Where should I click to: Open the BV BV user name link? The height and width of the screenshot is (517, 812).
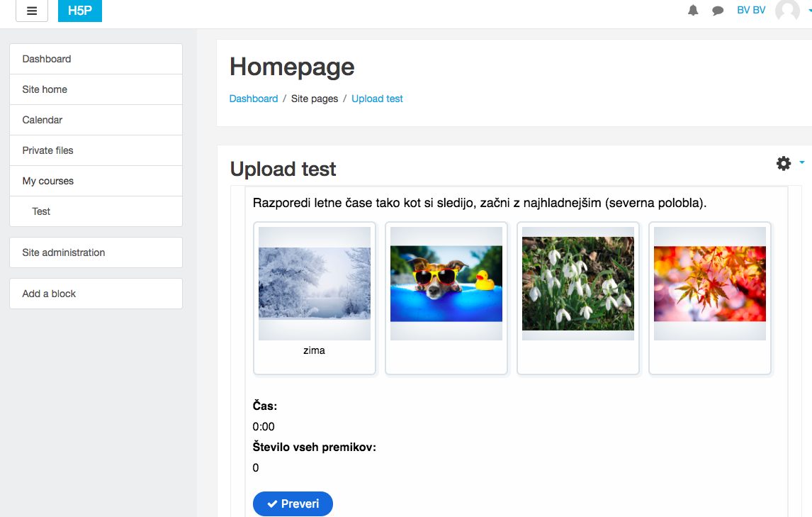pos(751,11)
